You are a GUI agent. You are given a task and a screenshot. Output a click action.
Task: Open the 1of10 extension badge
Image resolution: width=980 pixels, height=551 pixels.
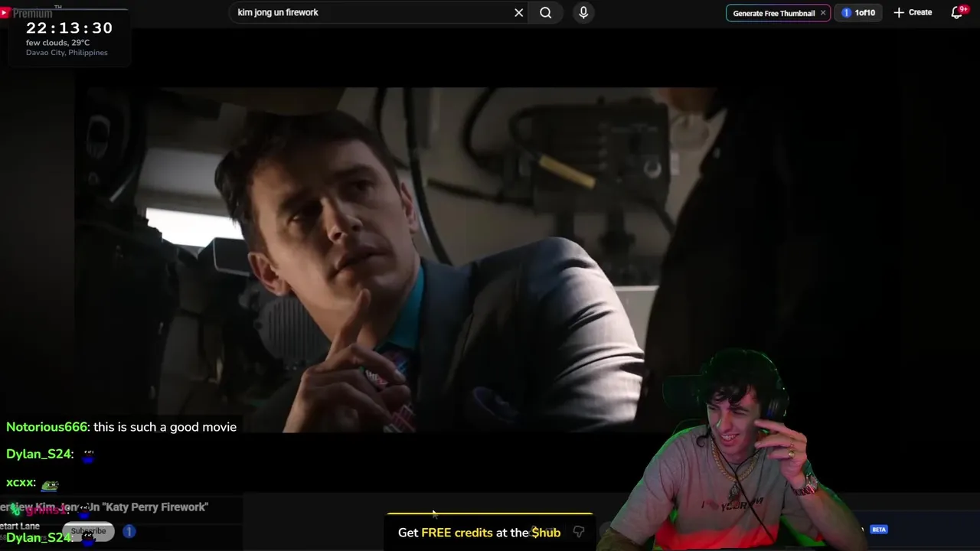coord(858,13)
